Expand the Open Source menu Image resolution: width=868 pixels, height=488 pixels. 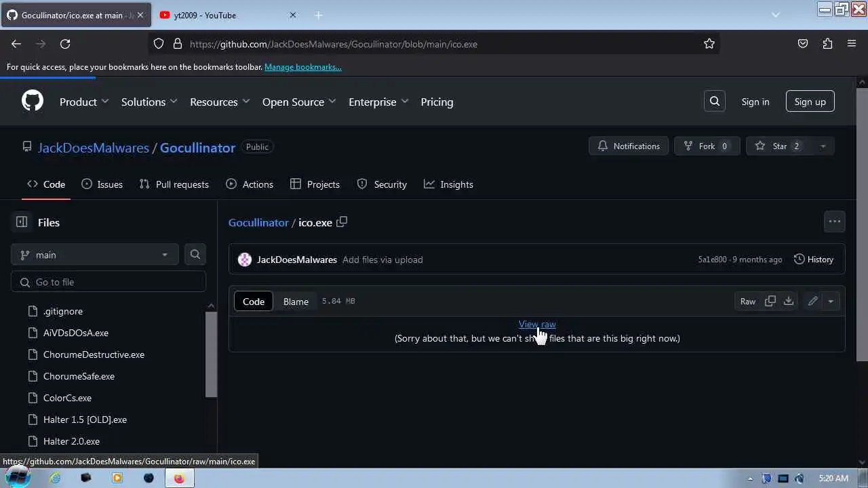pyautogui.click(x=299, y=102)
